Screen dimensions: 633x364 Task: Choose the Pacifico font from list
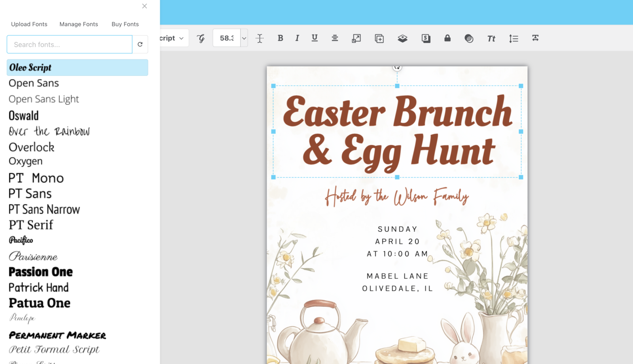(x=21, y=240)
